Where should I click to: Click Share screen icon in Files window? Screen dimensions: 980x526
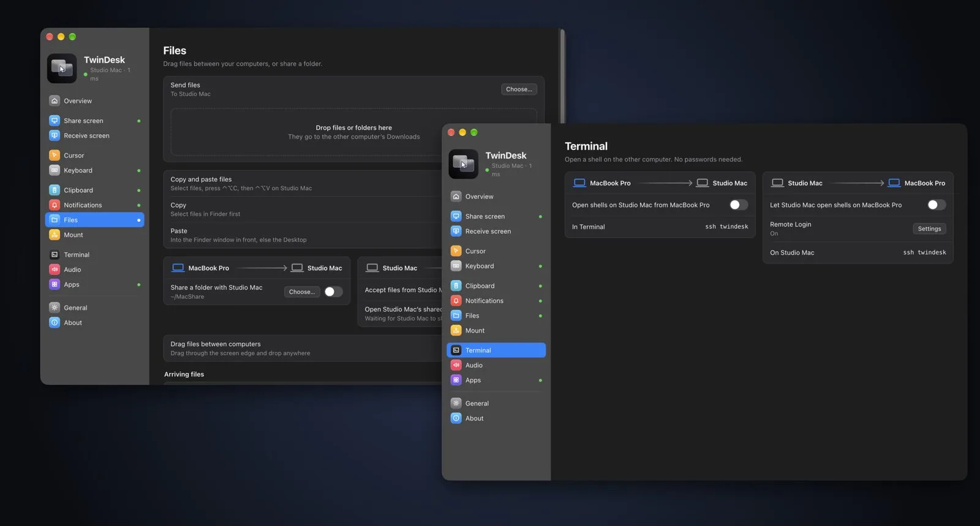[x=55, y=121]
